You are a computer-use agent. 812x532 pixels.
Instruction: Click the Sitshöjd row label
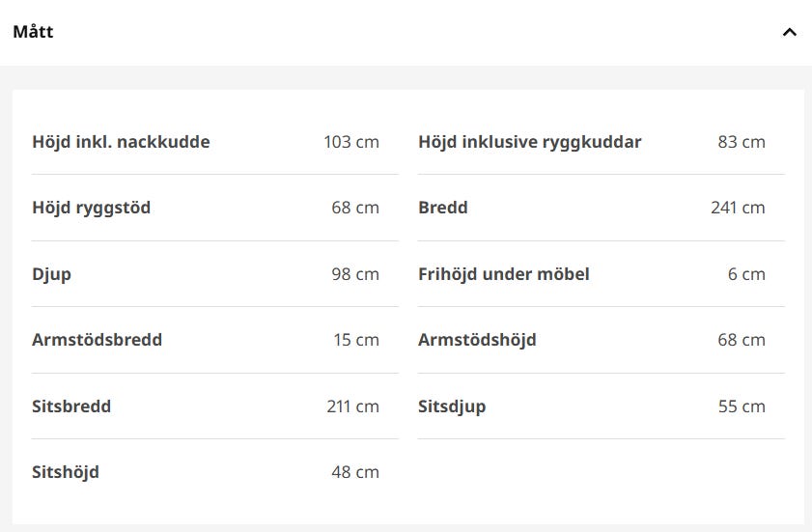[66, 472]
